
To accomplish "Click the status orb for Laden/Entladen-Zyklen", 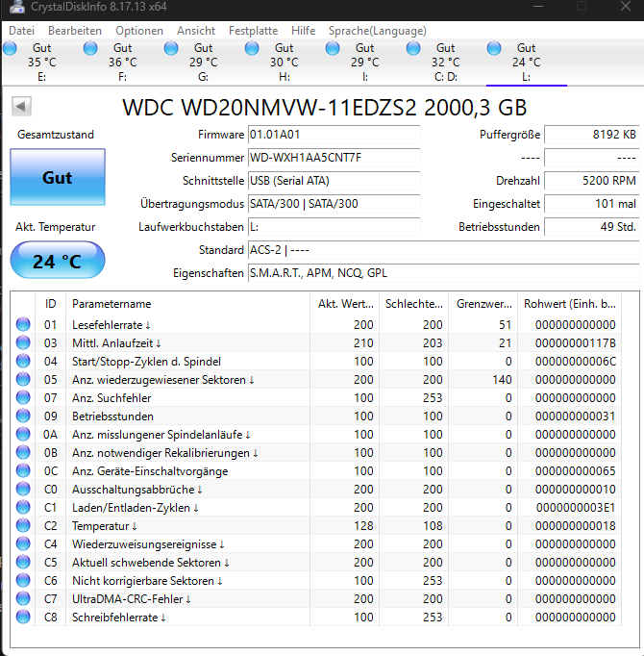I will pos(23,507).
